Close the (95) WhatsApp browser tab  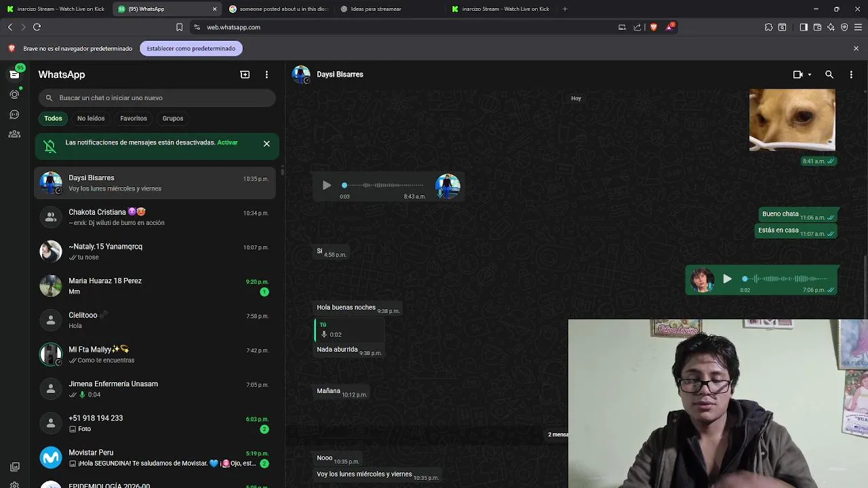point(215,9)
